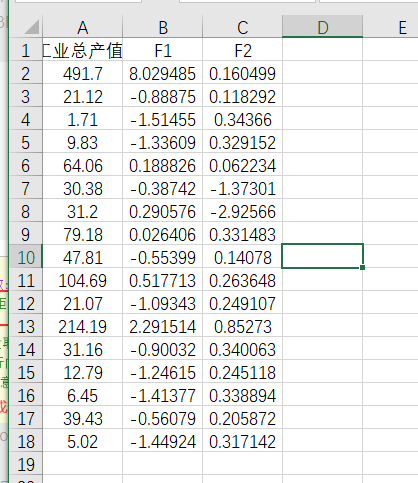Viewport: 418px width, 483px height.
Task: Select cell containing 0.34366
Action: [243, 119]
